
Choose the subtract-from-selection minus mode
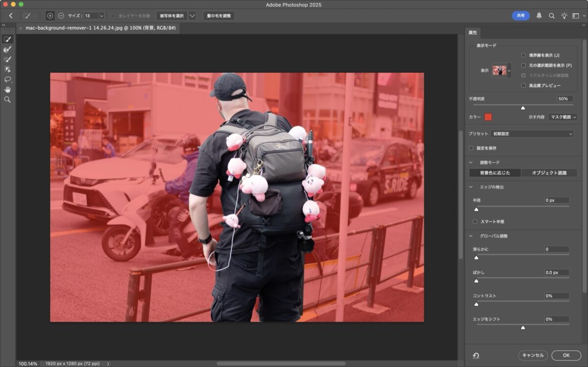click(61, 16)
